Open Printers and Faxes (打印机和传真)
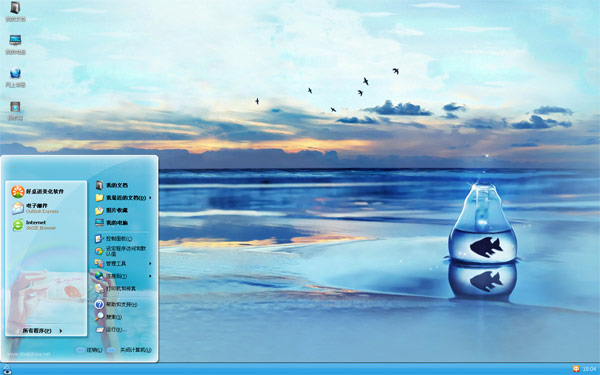This screenshot has width=600, height=375. tap(116, 288)
